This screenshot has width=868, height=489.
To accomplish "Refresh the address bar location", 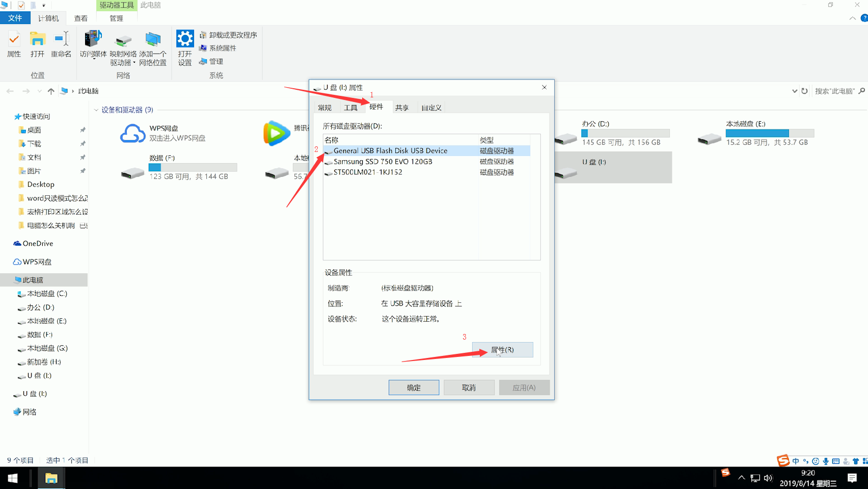I will tap(805, 91).
